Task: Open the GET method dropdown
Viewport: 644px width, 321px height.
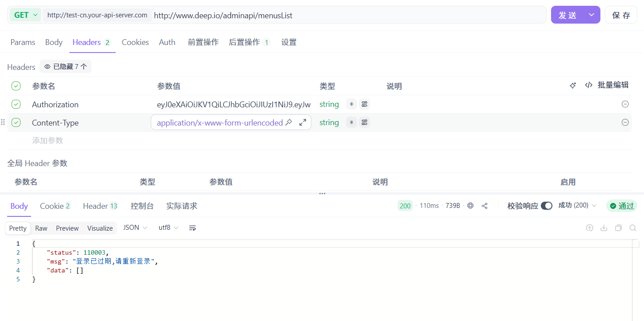Action: point(25,15)
